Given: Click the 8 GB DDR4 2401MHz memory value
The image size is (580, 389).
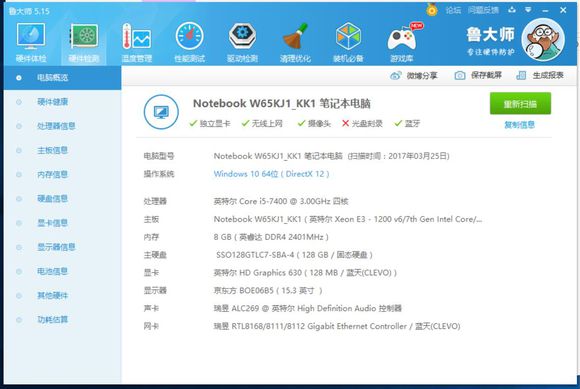Looking at the screenshot, I should click(x=271, y=237).
